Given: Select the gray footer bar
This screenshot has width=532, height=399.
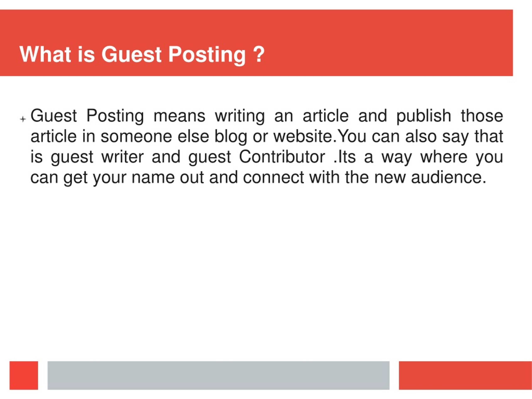Looking at the screenshot, I should [x=218, y=375].
